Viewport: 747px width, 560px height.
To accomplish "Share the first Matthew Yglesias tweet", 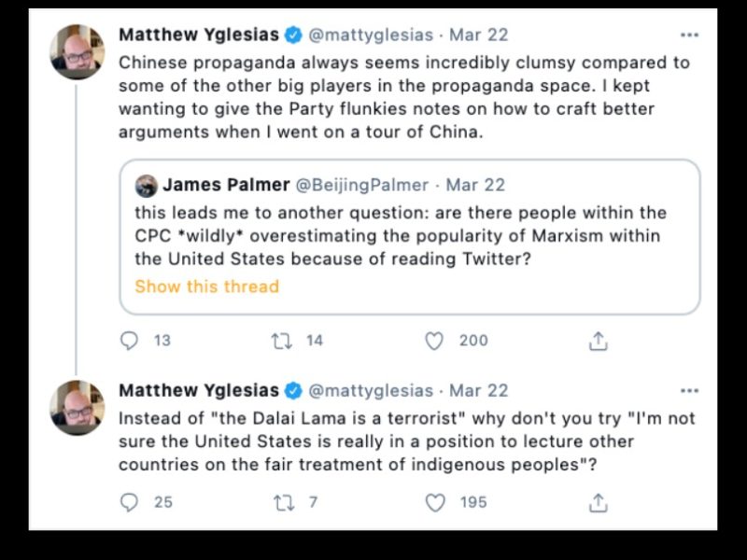I will (x=599, y=342).
